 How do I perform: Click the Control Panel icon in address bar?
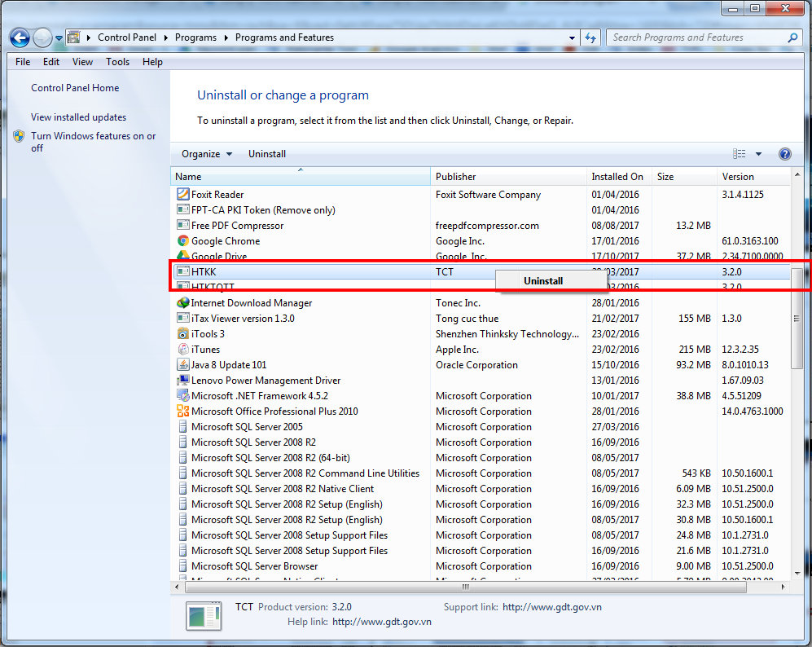click(x=74, y=37)
